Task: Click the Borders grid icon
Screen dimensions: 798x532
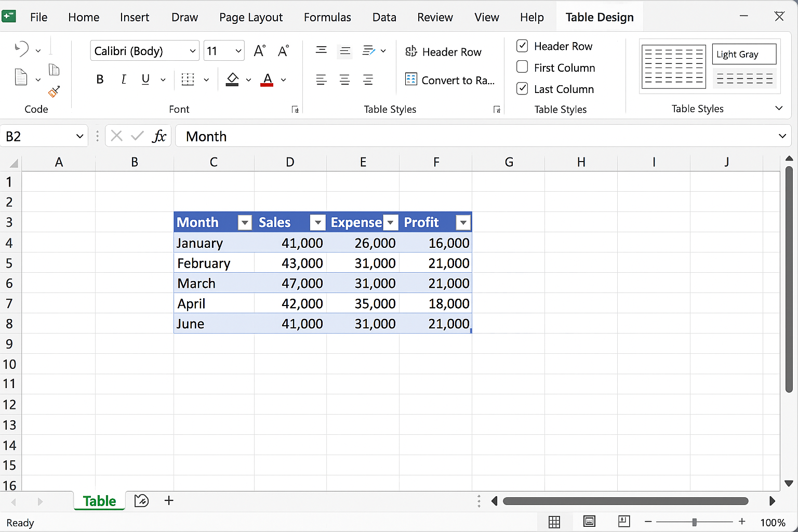Action: pyautogui.click(x=188, y=79)
